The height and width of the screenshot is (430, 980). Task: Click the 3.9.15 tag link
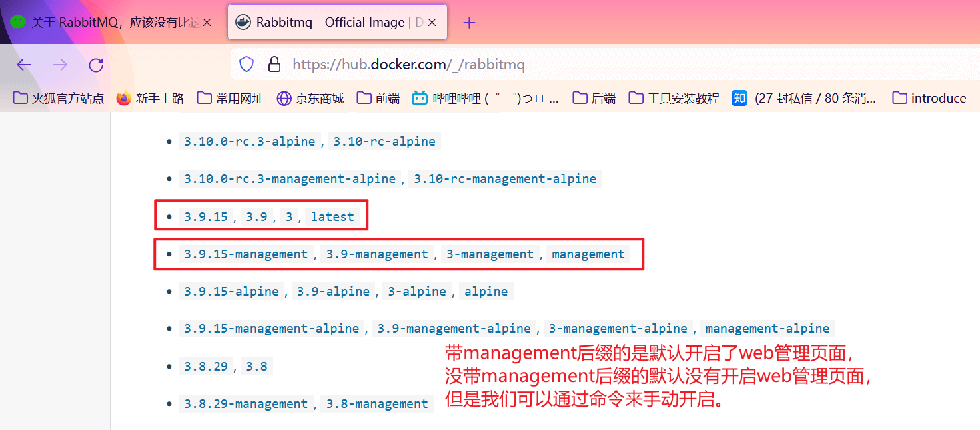[x=206, y=216]
